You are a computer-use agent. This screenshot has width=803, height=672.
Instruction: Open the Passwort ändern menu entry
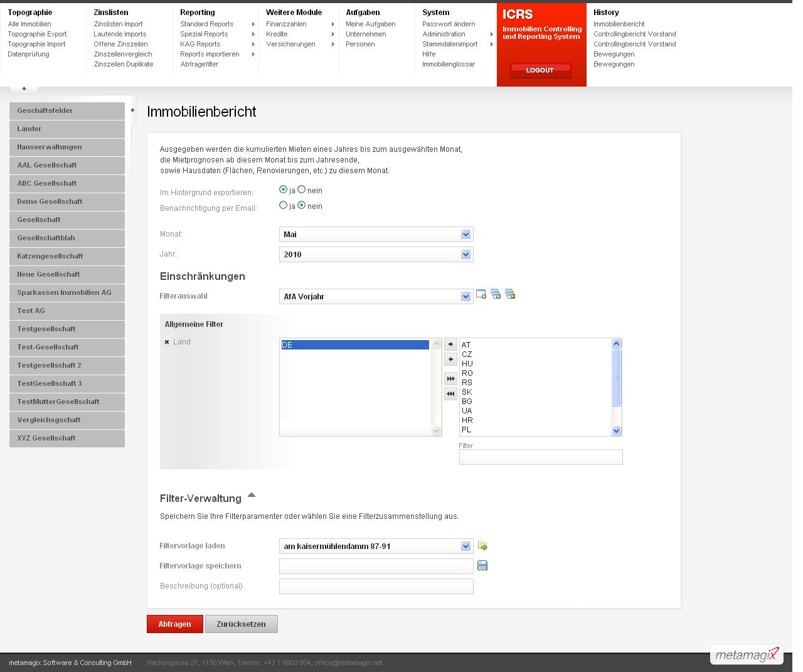tap(449, 24)
